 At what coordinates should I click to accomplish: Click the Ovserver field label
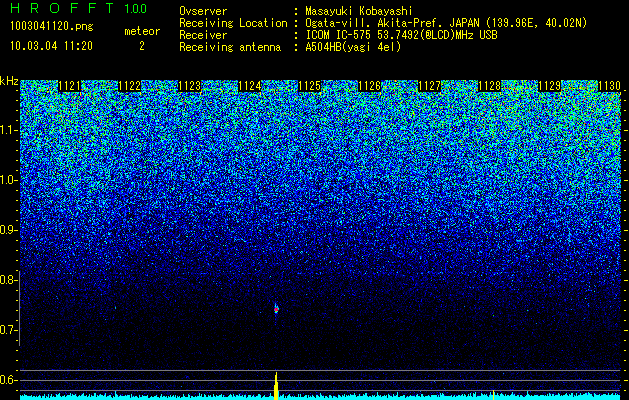pos(203,11)
